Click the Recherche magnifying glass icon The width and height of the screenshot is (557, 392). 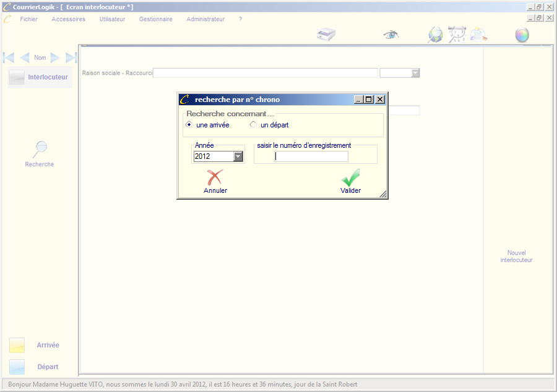40,149
